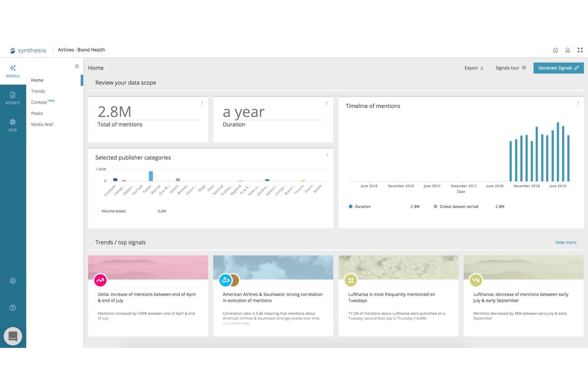Click the Synthesio logo
This screenshot has width=588, height=392.
[x=28, y=50]
